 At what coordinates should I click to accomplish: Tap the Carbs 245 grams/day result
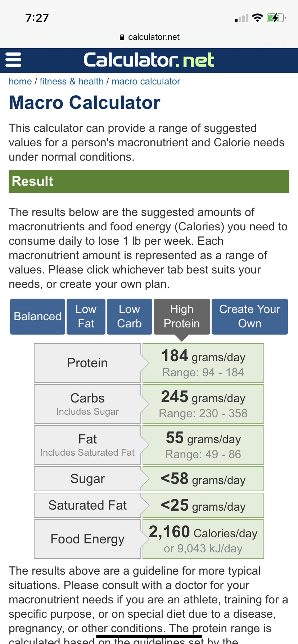(x=203, y=404)
